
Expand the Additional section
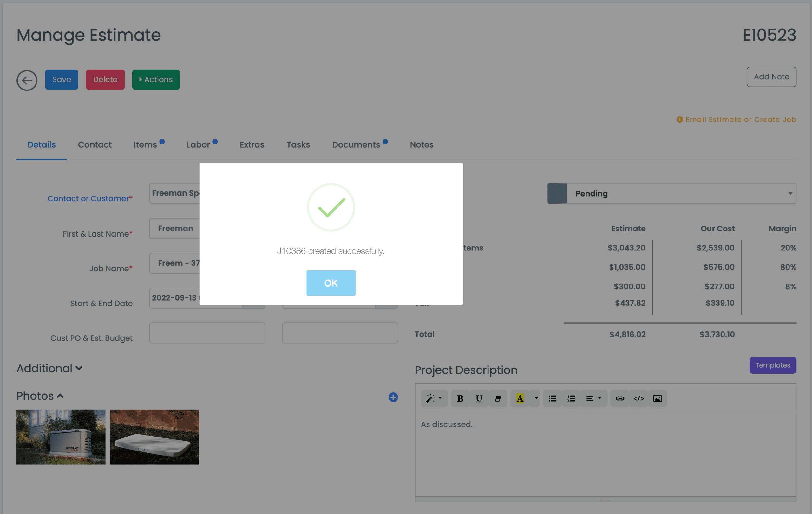(49, 368)
